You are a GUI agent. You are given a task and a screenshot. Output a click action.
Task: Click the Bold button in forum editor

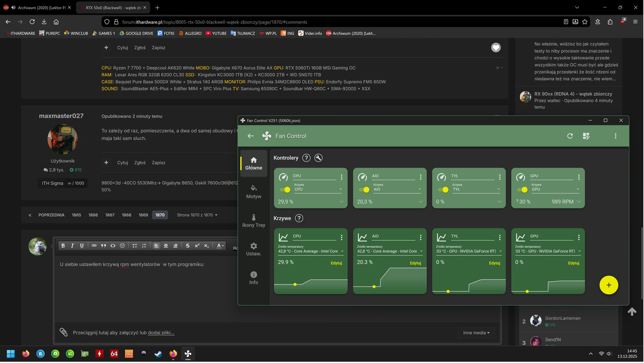click(x=63, y=245)
